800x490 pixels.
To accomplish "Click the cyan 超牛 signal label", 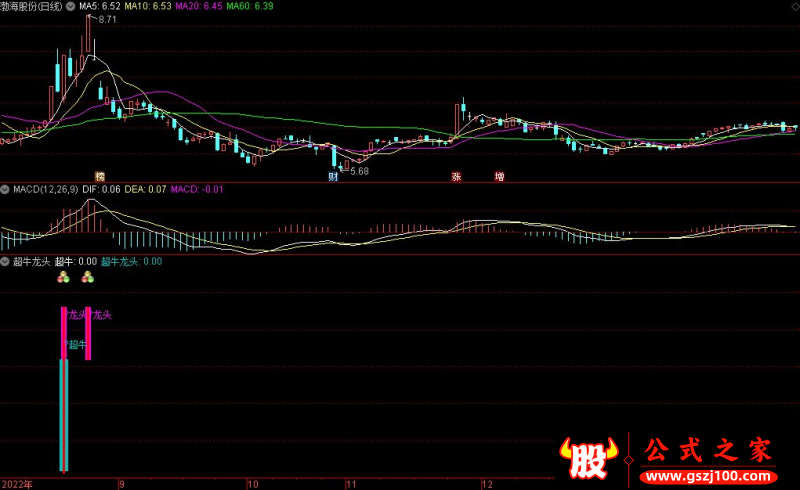I will [x=77, y=345].
